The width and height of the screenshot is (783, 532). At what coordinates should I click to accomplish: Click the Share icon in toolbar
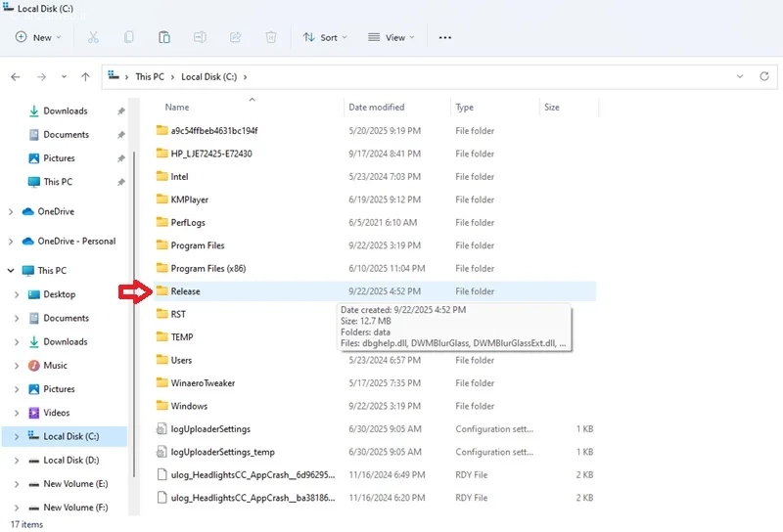click(x=235, y=37)
